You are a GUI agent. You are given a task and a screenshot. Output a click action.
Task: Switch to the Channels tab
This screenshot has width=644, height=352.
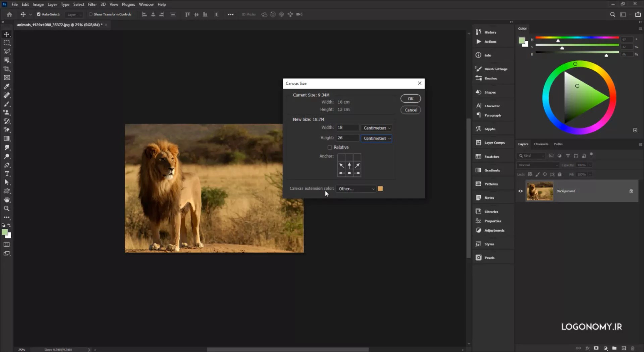point(541,144)
